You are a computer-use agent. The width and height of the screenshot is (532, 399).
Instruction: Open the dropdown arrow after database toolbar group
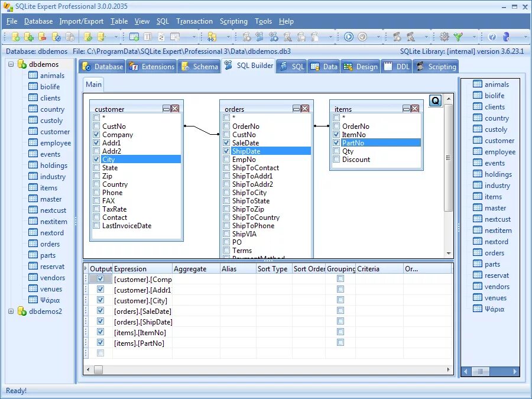coord(116,37)
